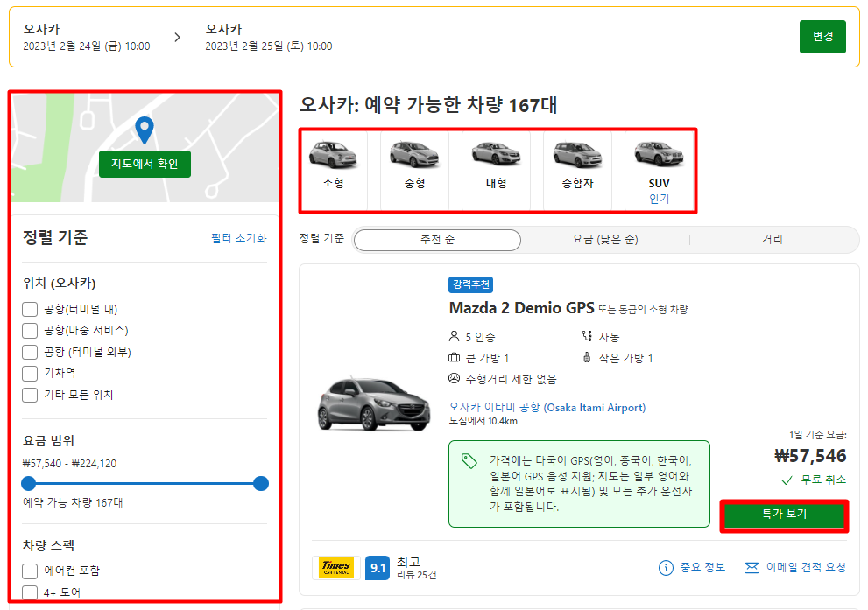Check 공항(마중 서비스) location filter

click(30, 331)
